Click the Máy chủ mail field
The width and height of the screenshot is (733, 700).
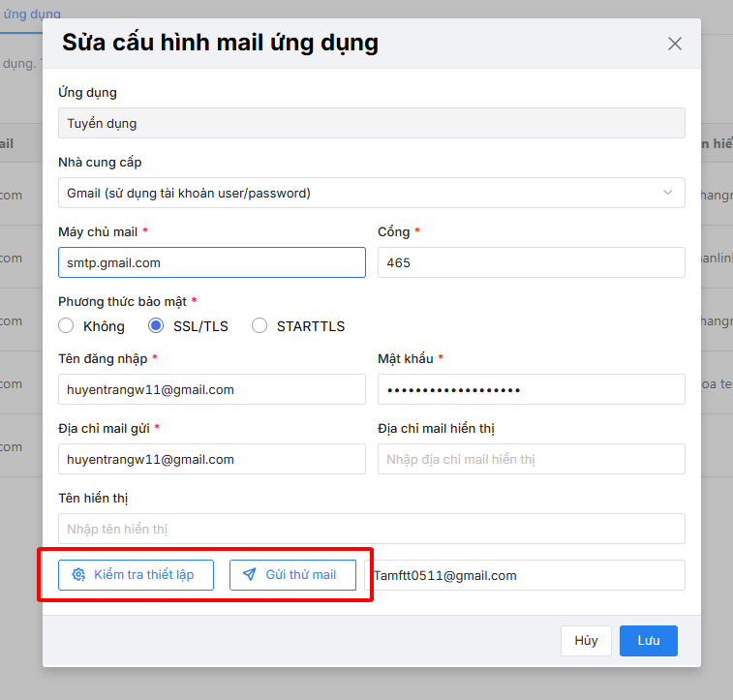tap(211, 262)
